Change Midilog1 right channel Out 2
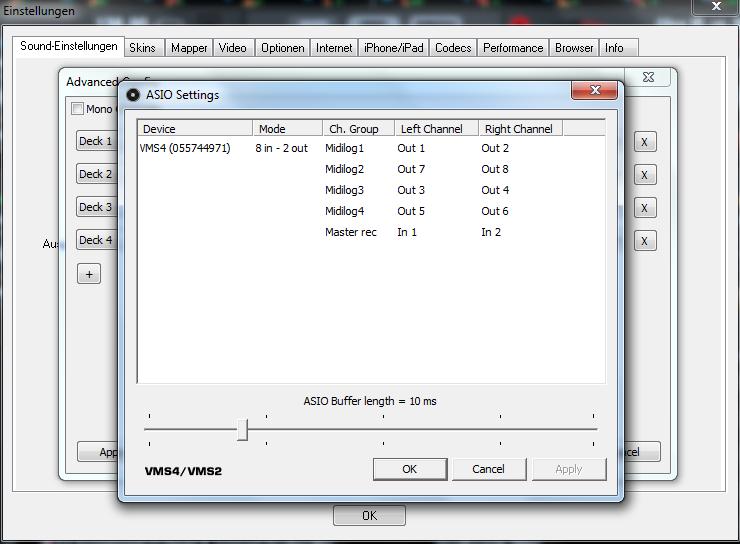Image resolution: width=740 pixels, height=544 pixels. (x=495, y=148)
